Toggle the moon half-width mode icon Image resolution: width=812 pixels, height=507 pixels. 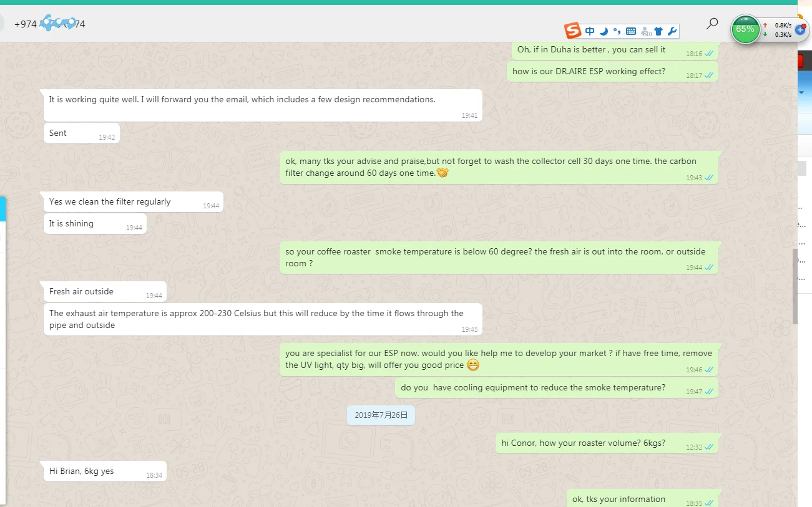coord(604,31)
